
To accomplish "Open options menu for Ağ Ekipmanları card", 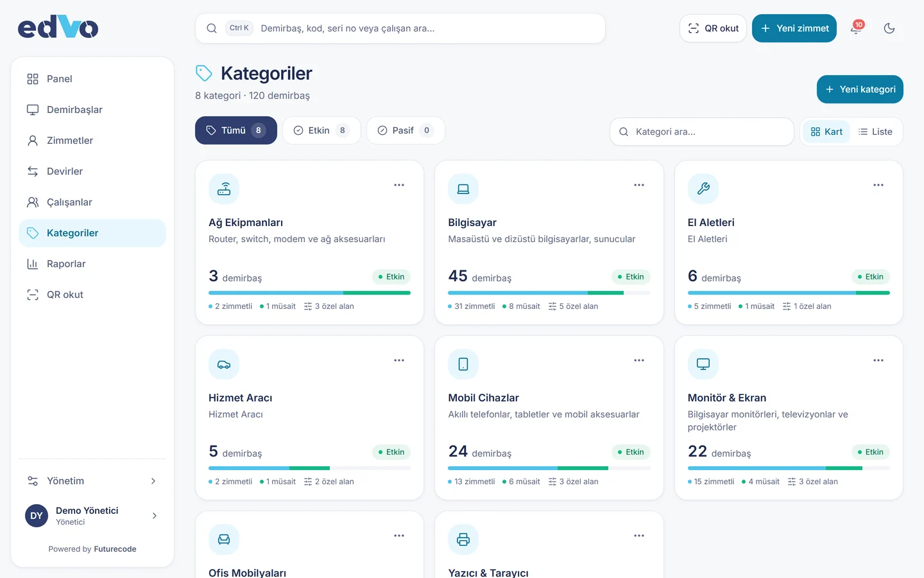I will [399, 185].
